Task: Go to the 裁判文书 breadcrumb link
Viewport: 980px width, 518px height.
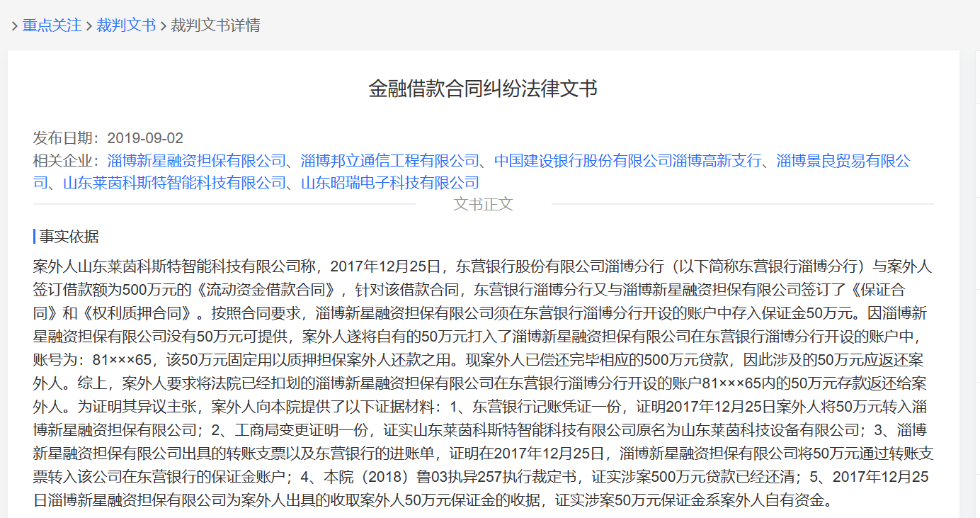Action: (x=126, y=26)
